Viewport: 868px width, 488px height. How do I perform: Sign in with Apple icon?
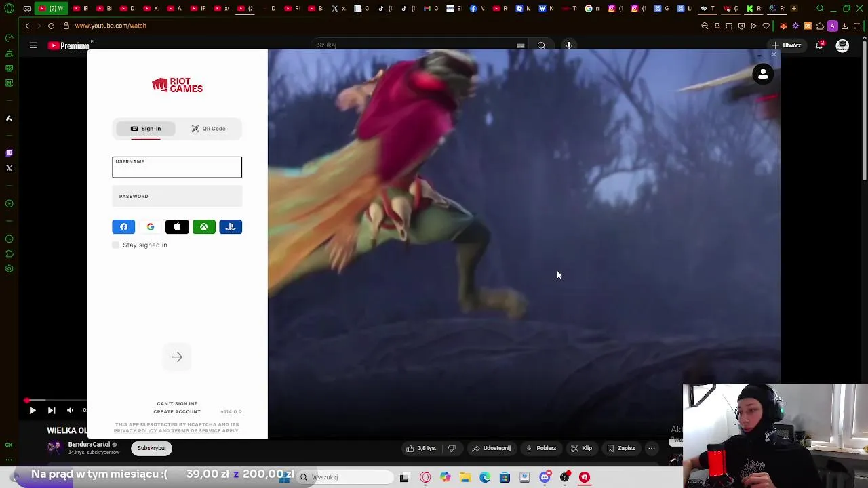(x=177, y=227)
